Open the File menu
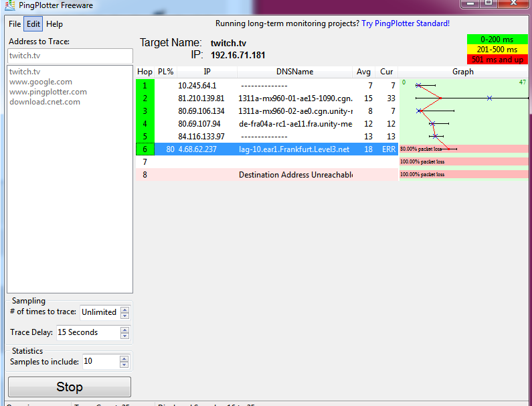Viewport: 532px width, 406px height. 15,24
